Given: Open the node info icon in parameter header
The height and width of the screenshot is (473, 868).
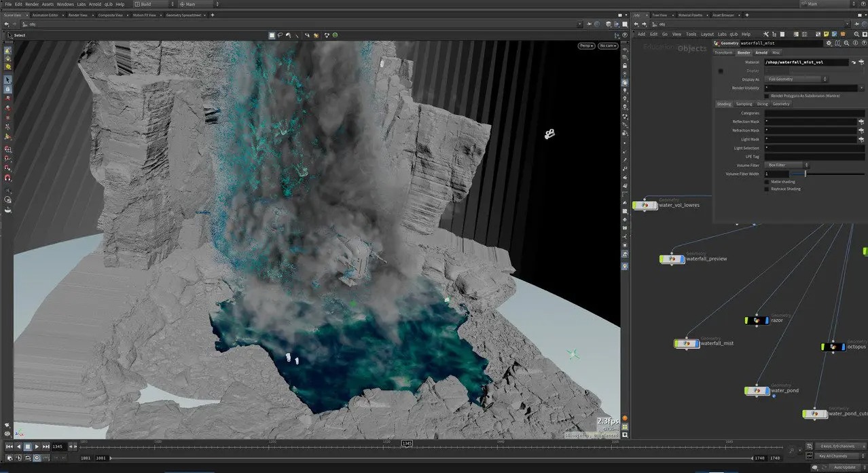Looking at the screenshot, I should coord(855,43).
